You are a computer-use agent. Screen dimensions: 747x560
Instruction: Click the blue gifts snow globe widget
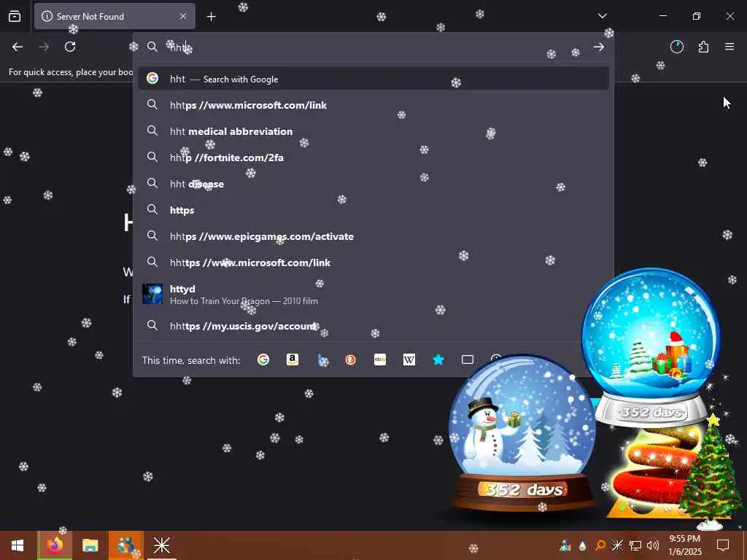[650, 346]
